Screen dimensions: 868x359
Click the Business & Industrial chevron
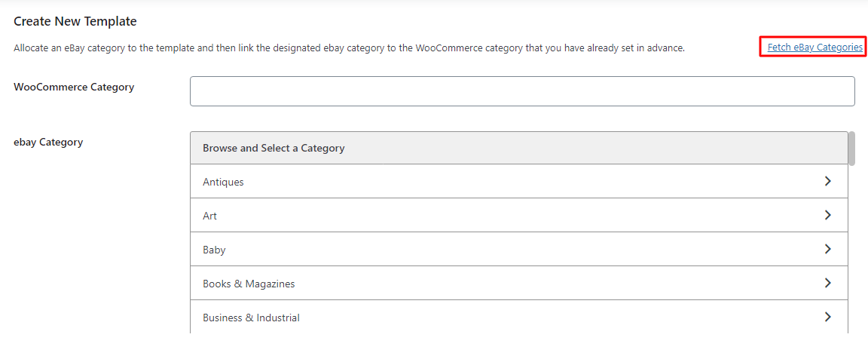coord(827,317)
